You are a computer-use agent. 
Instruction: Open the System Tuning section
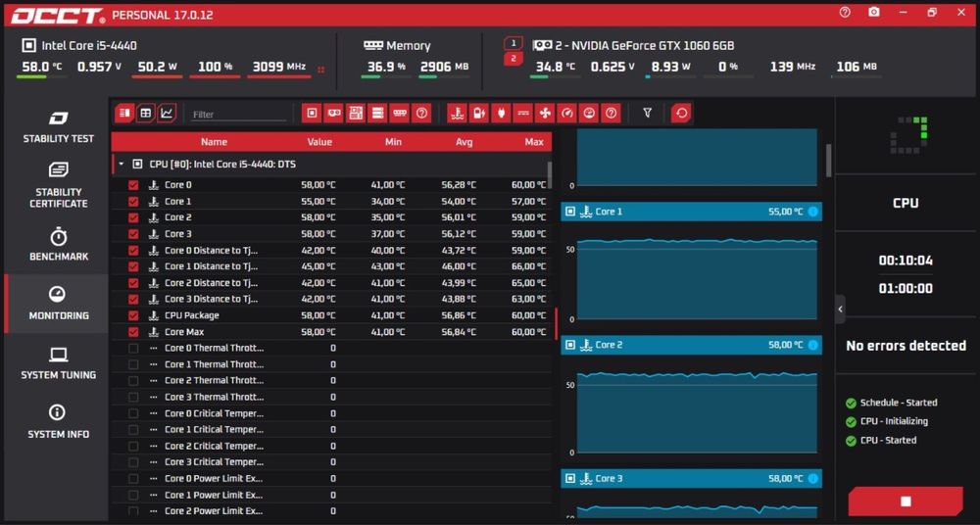coord(58,363)
